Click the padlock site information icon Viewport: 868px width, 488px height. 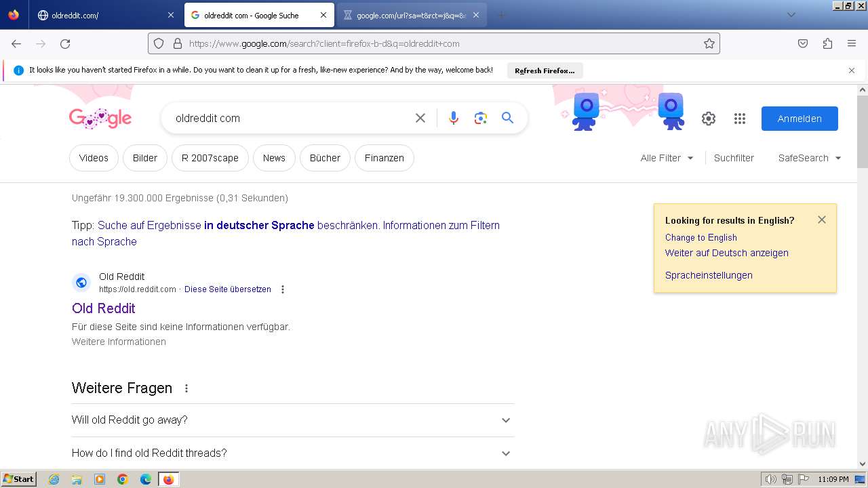pos(178,43)
